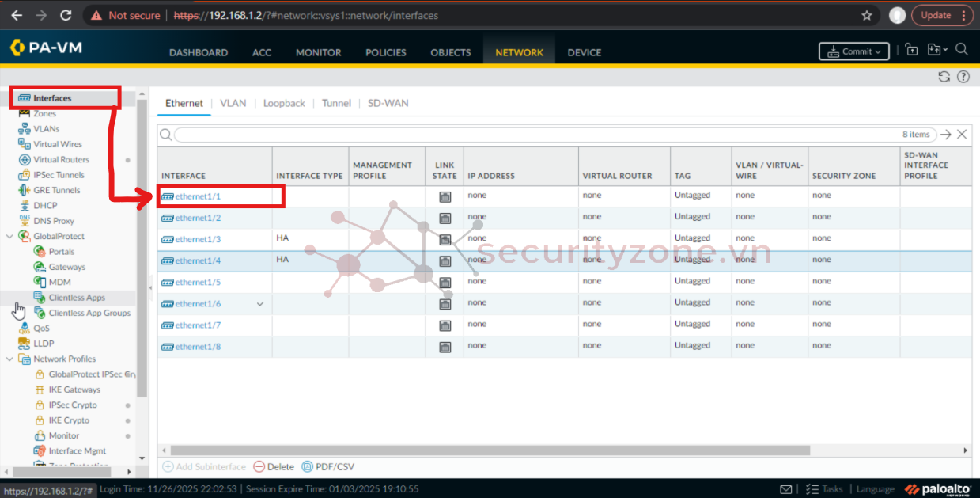Open the help question mark icon
This screenshot has height=498, width=980.
[963, 77]
